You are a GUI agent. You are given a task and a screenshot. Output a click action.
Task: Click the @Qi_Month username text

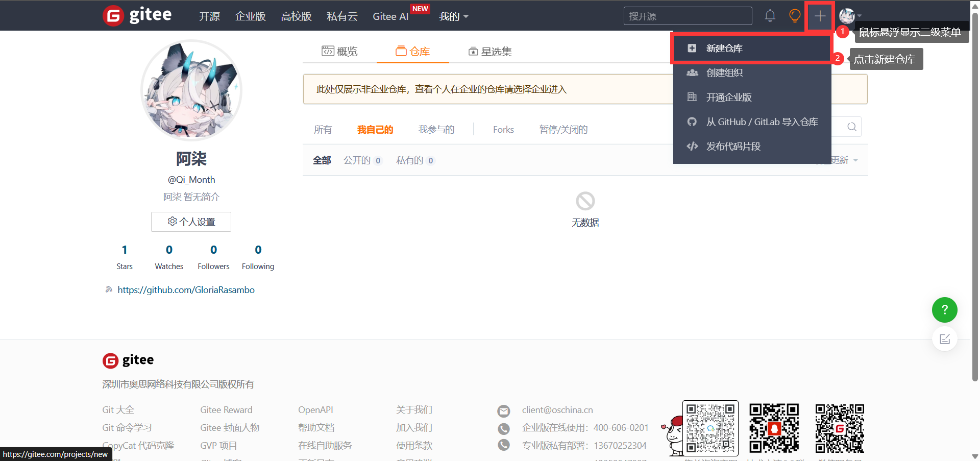(191, 180)
